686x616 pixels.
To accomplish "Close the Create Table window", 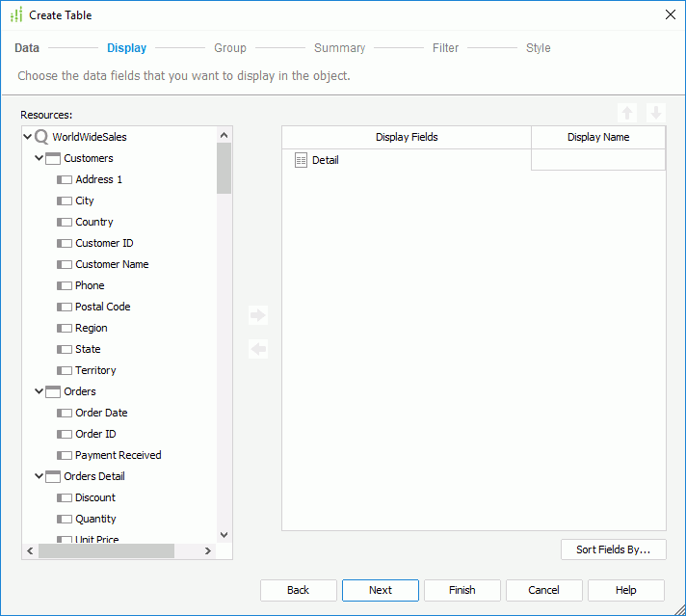I will tap(671, 14).
